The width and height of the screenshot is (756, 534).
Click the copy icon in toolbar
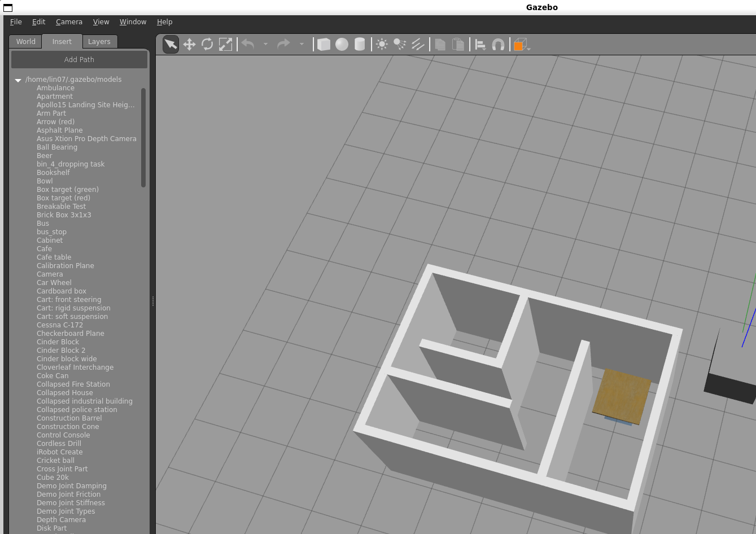point(440,45)
